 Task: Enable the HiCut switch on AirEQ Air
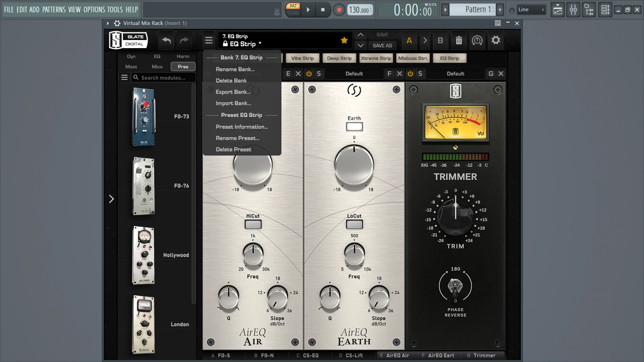(x=253, y=224)
